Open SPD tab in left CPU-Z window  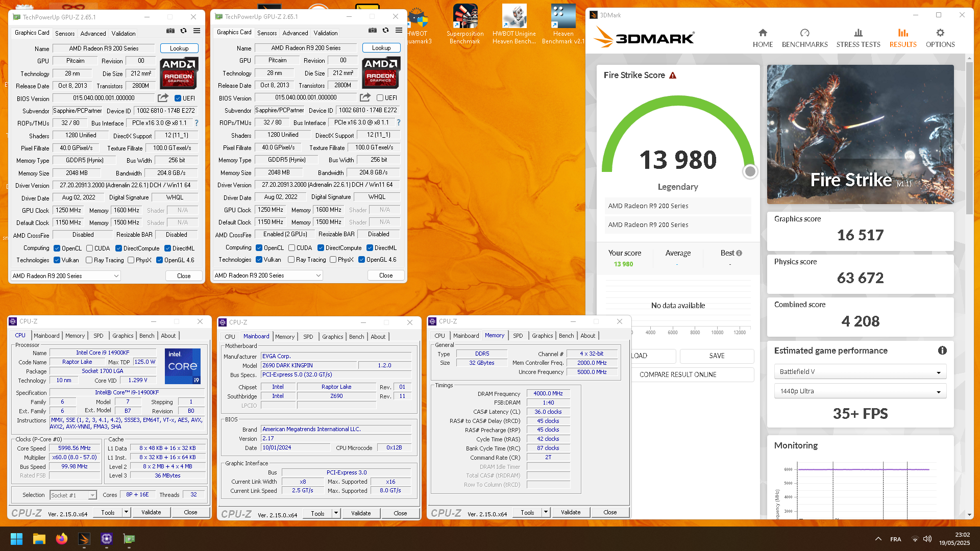point(99,336)
